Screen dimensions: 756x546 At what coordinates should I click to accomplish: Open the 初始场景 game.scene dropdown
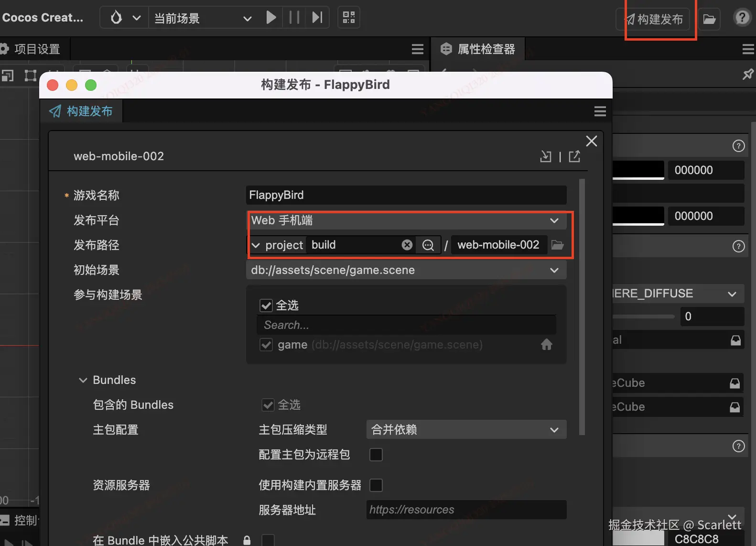tap(406, 270)
